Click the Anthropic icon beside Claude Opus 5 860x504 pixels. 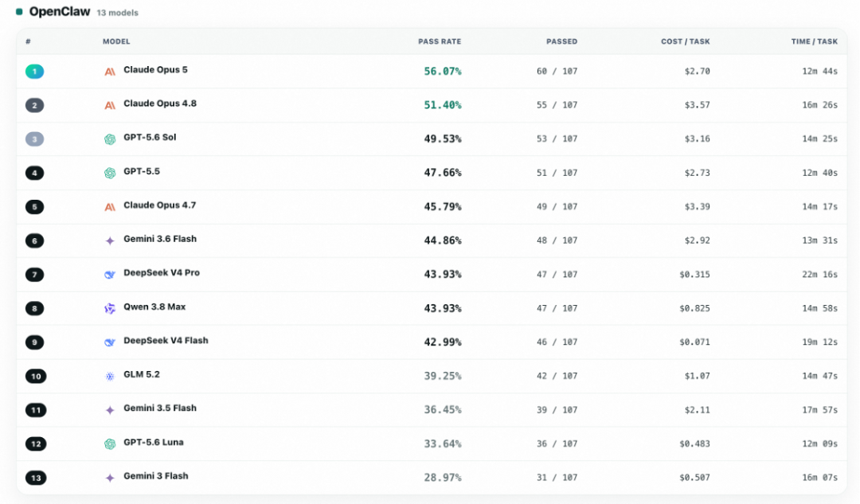click(110, 72)
